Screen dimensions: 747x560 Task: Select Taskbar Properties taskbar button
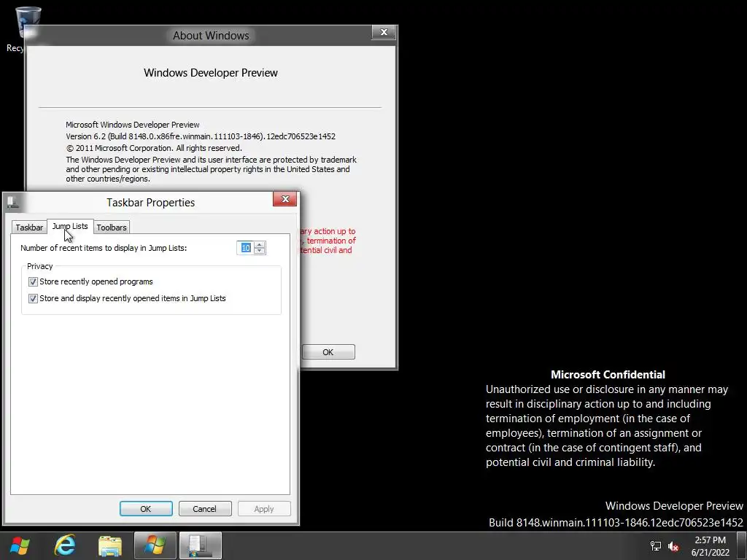[x=201, y=545]
